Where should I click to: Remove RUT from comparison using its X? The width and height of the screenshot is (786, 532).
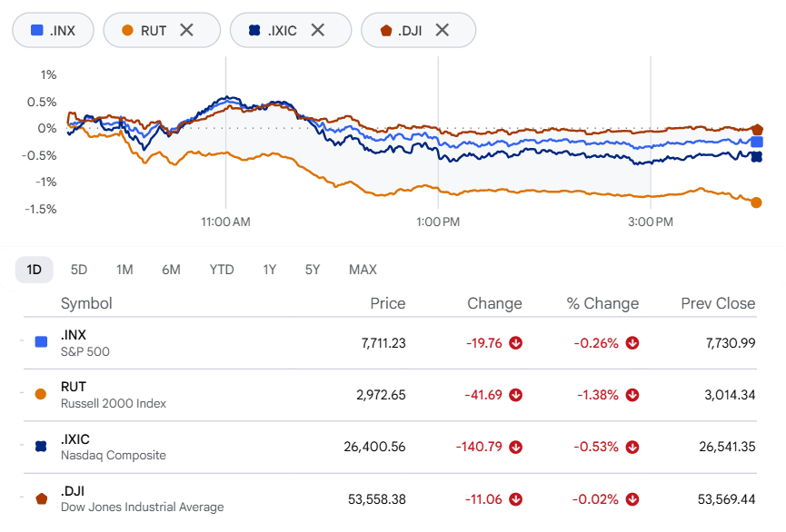(186, 30)
